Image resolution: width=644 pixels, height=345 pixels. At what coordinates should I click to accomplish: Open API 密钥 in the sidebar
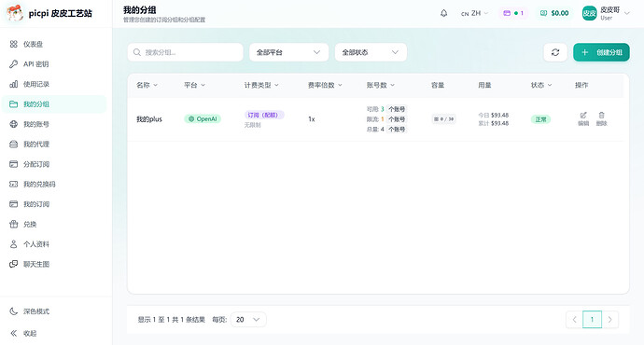[54, 64]
